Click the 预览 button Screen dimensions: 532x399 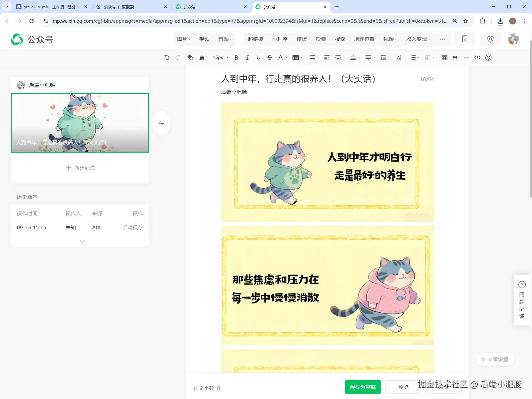click(403, 387)
